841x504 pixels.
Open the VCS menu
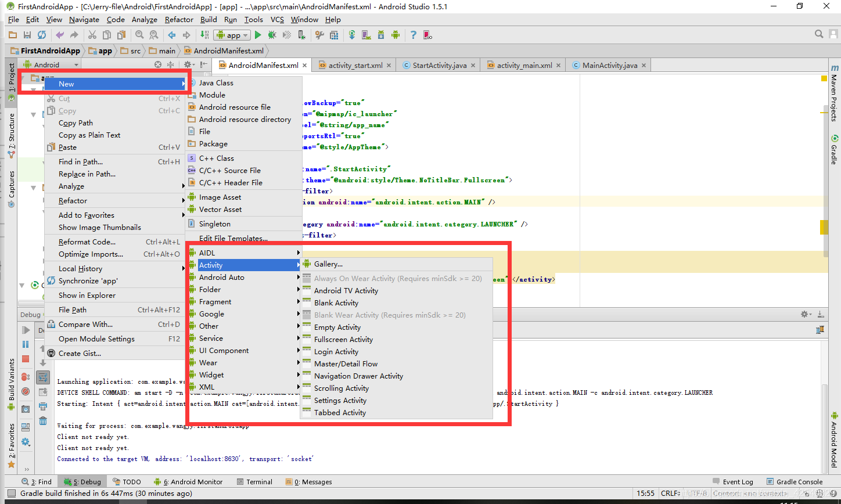(277, 19)
